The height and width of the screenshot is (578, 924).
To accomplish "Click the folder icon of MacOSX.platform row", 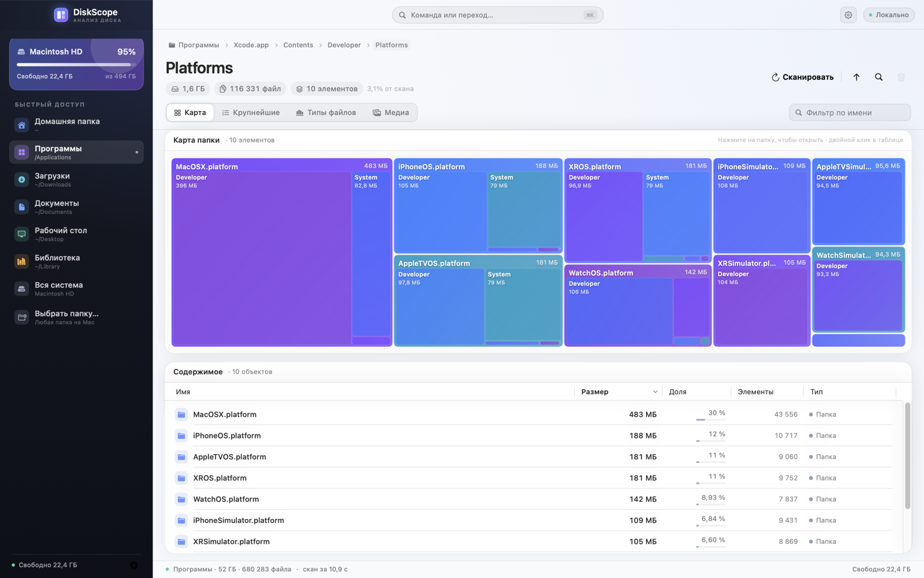I will pos(182,415).
